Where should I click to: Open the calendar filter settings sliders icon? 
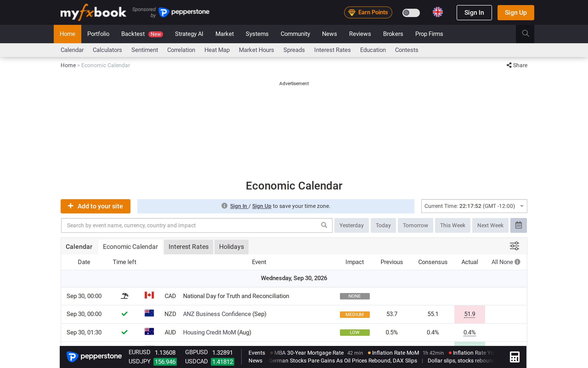[514, 246]
